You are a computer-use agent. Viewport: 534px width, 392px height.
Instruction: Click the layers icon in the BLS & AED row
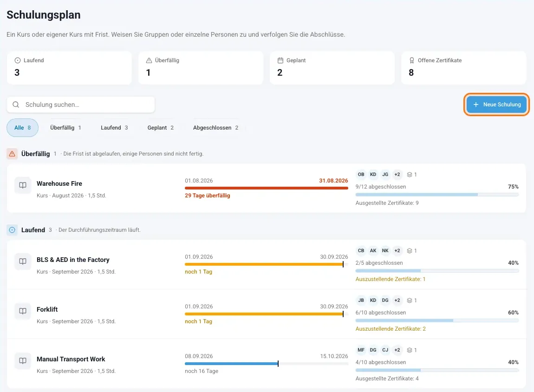coord(410,251)
